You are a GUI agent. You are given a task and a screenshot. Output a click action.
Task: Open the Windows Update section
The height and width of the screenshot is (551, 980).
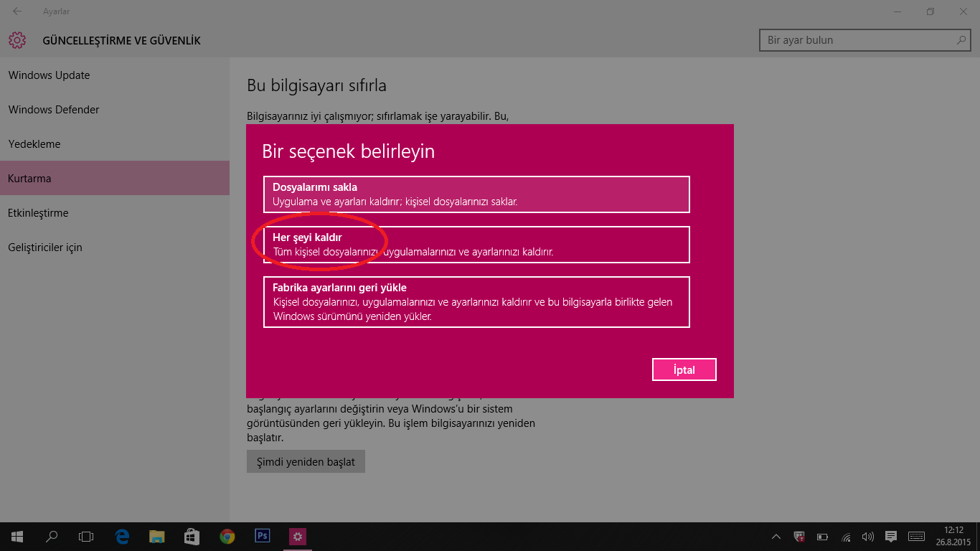click(49, 75)
